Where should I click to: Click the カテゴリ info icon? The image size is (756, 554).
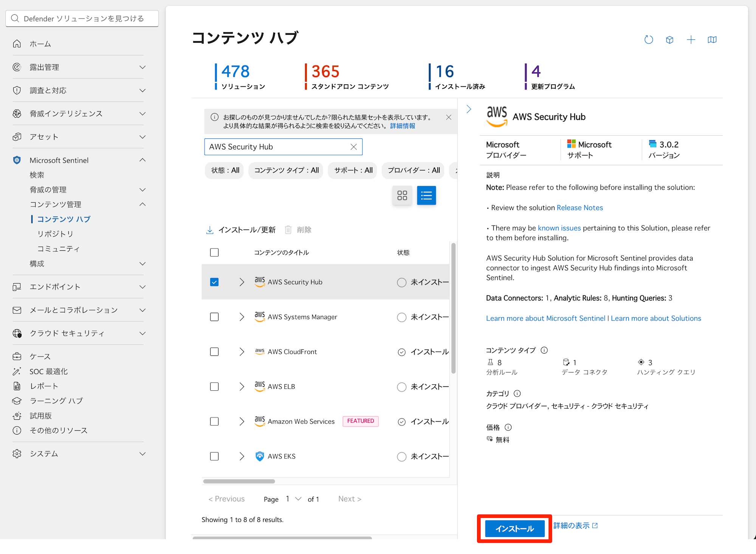[517, 393]
